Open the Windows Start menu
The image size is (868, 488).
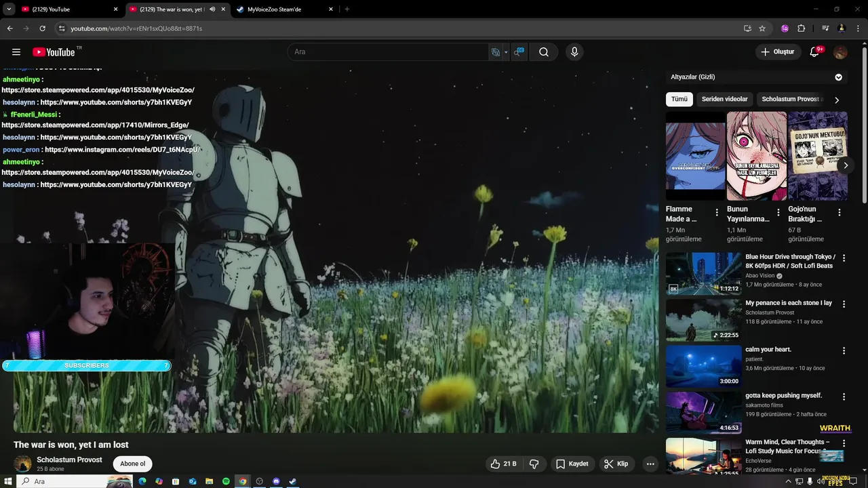point(7,481)
